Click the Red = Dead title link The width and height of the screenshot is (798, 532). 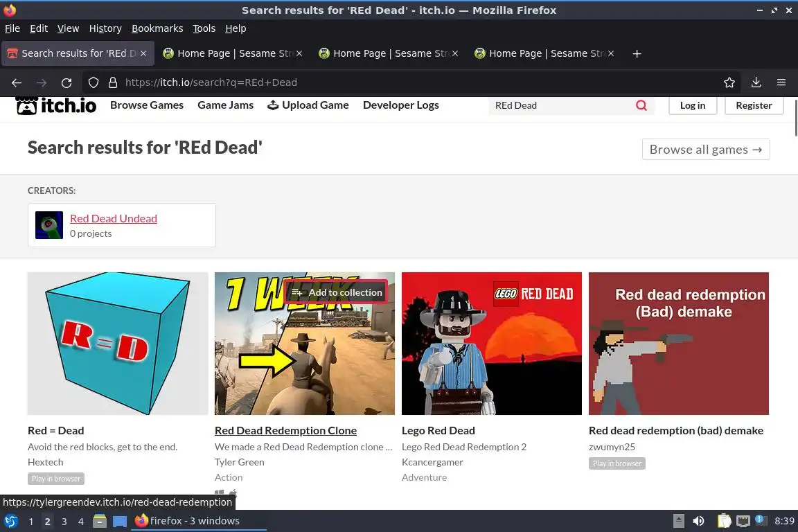tap(56, 431)
